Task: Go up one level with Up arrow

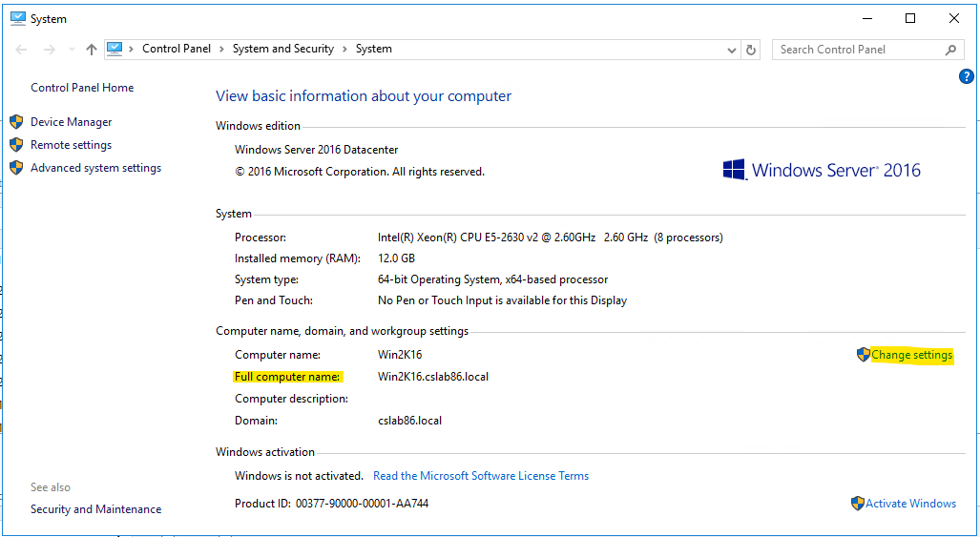Action: coord(92,50)
